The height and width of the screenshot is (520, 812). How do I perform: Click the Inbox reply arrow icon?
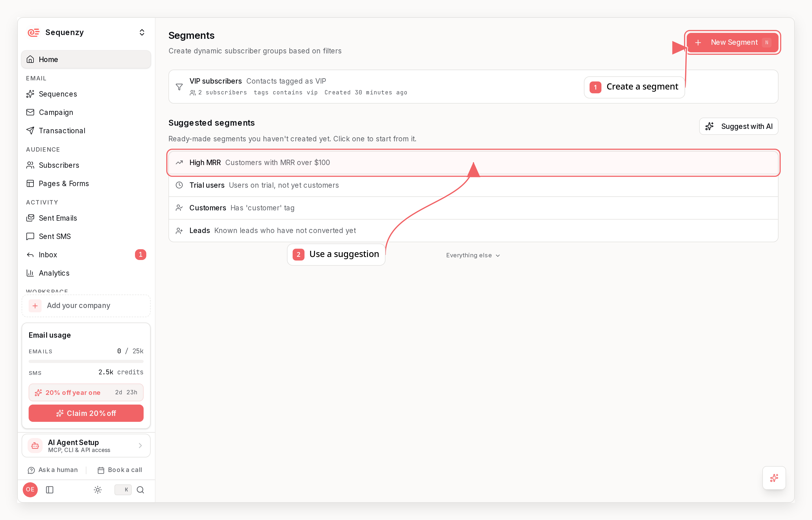click(x=31, y=255)
